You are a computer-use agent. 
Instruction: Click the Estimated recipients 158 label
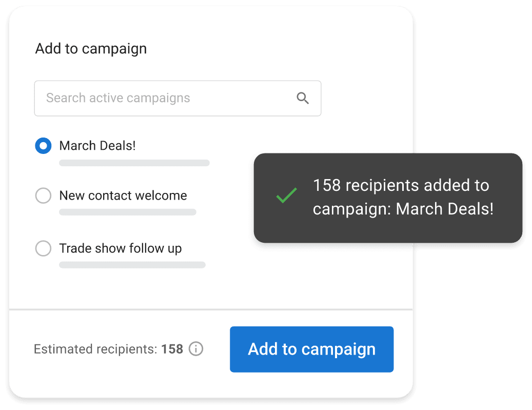click(108, 349)
